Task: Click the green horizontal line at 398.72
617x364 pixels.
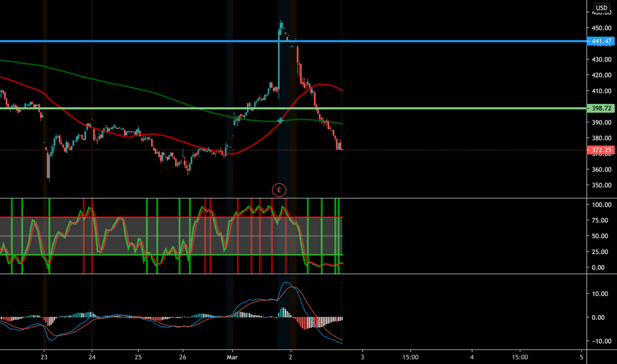Action: tap(293, 108)
